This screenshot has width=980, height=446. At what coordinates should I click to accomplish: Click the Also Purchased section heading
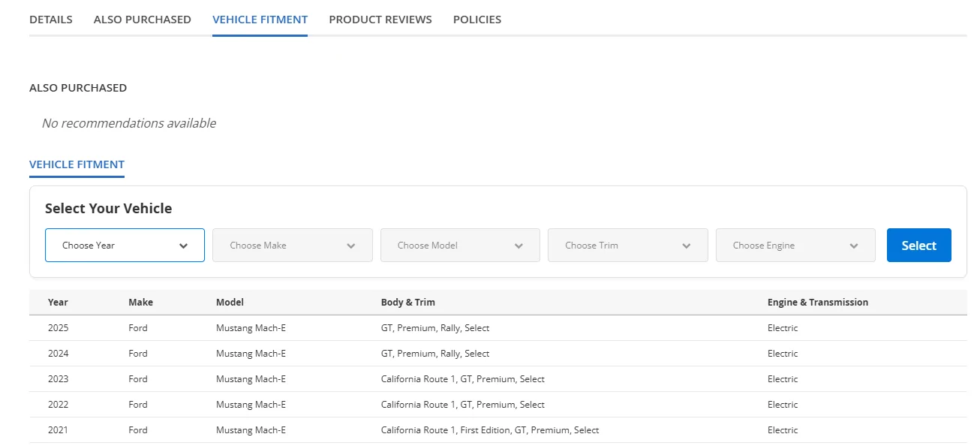78,88
